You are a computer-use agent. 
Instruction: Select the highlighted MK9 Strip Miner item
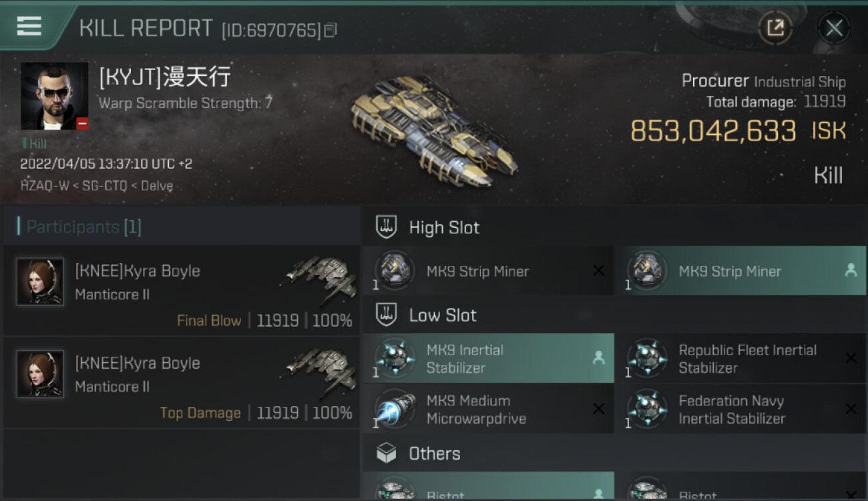point(740,271)
